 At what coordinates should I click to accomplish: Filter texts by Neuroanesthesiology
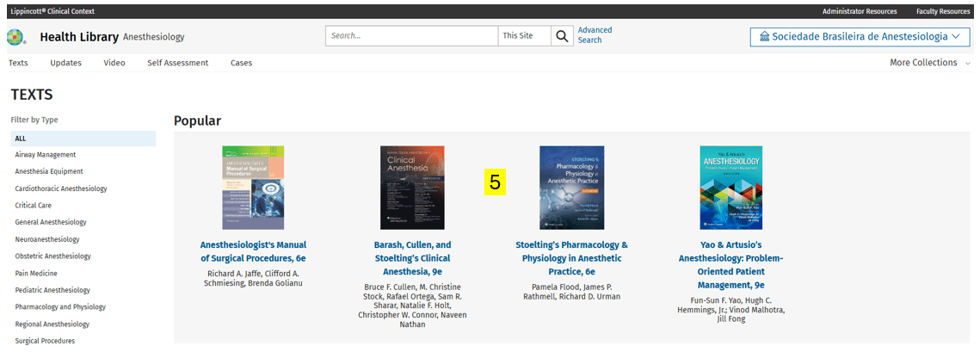tap(47, 239)
